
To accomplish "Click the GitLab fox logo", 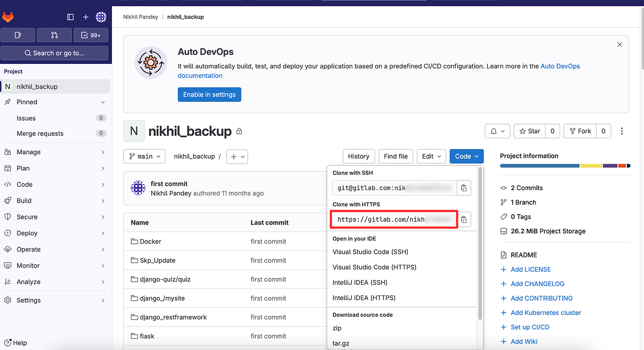I will [x=8, y=17].
